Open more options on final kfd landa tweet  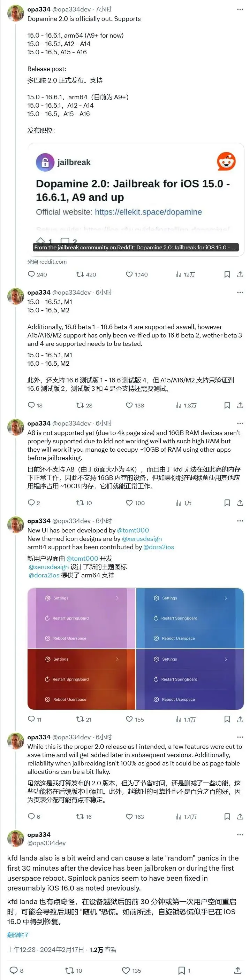240,834
